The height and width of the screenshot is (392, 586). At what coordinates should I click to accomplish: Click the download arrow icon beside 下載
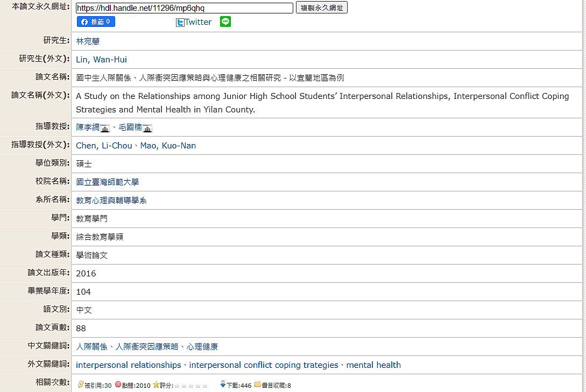click(x=223, y=384)
